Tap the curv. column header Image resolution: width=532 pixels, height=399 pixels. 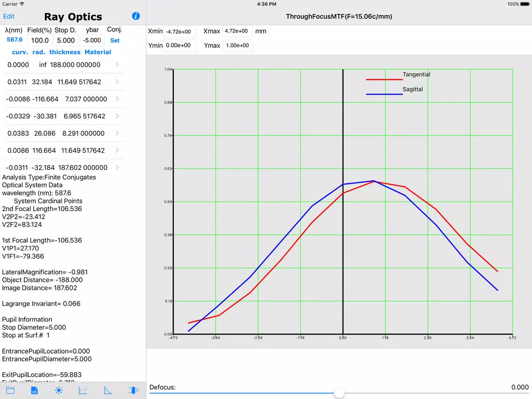[x=20, y=52]
